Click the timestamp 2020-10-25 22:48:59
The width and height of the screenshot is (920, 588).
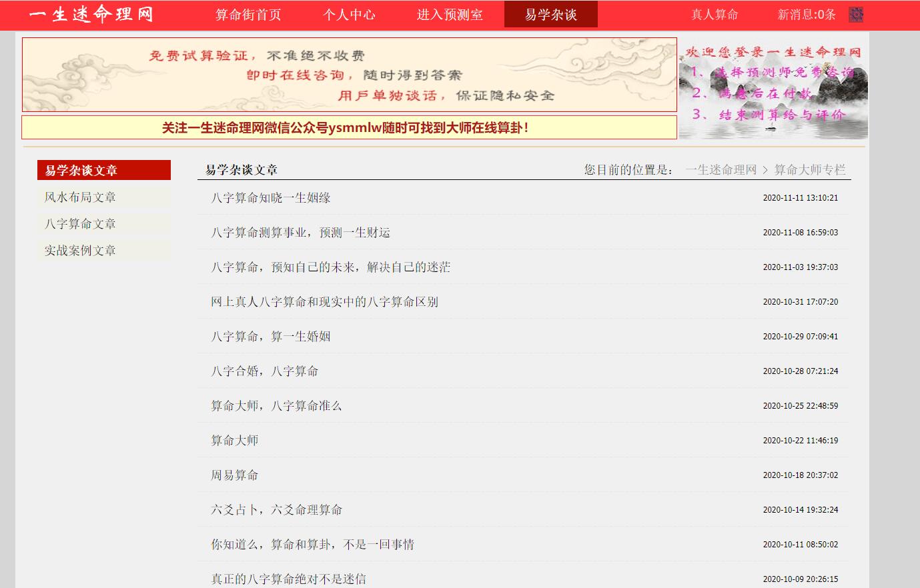[x=801, y=406]
